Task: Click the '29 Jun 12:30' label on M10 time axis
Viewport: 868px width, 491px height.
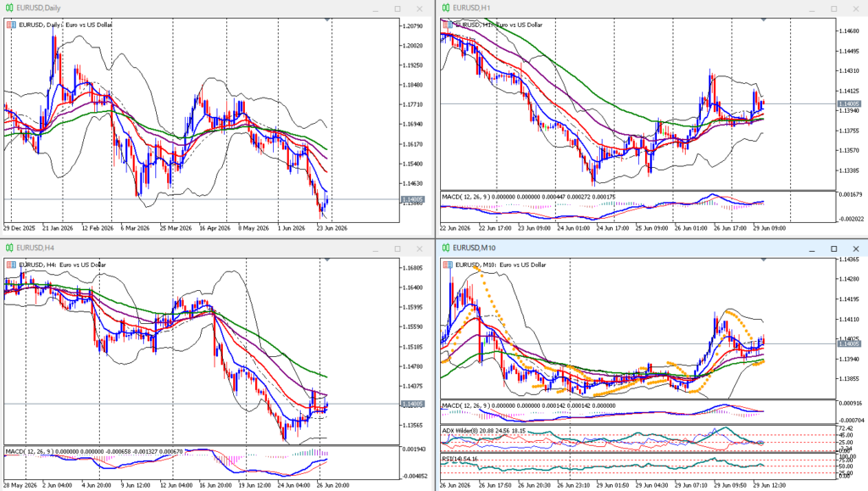Action: click(x=770, y=485)
